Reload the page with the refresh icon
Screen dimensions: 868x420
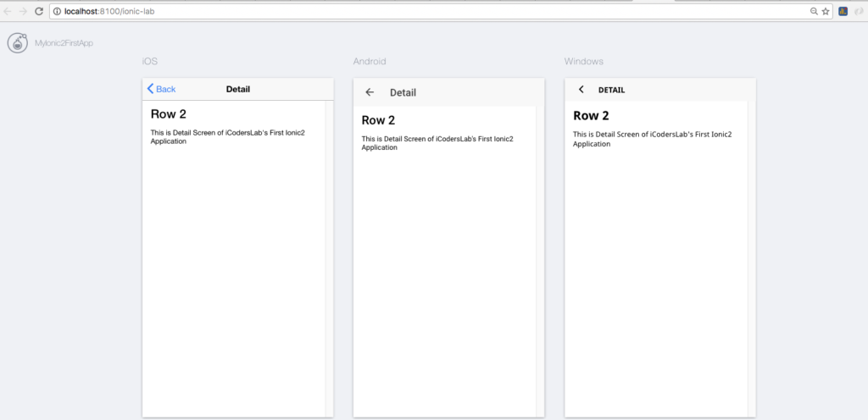39,11
